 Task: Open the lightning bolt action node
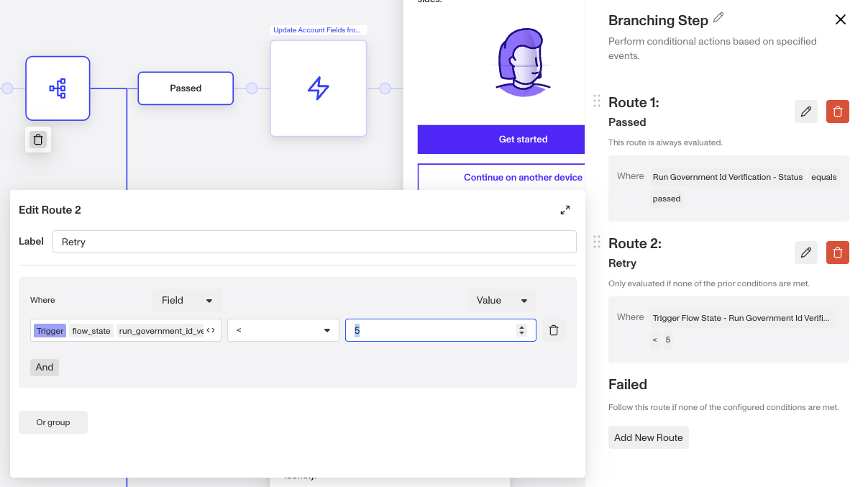pyautogui.click(x=319, y=88)
